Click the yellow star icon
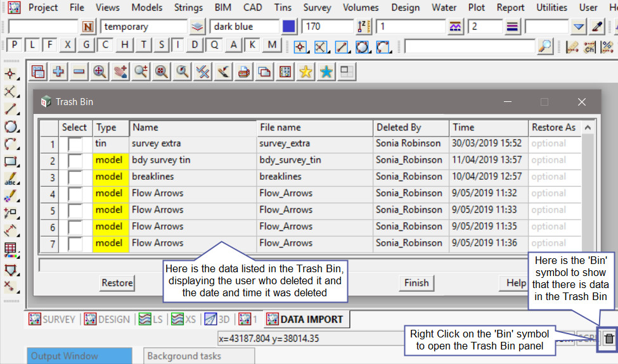This screenshot has width=618, height=364. (x=306, y=72)
